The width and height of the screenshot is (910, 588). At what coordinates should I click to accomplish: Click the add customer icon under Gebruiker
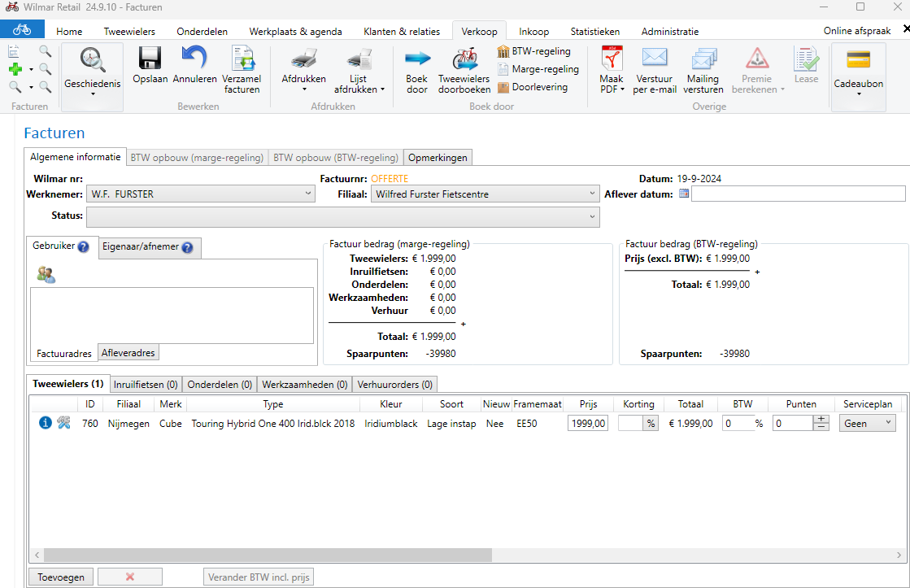[46, 275]
